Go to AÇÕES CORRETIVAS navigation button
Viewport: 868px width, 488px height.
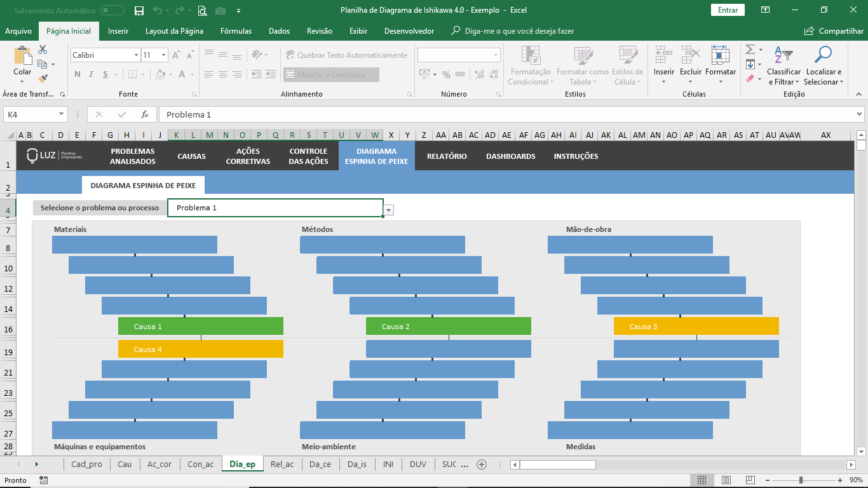(248, 156)
